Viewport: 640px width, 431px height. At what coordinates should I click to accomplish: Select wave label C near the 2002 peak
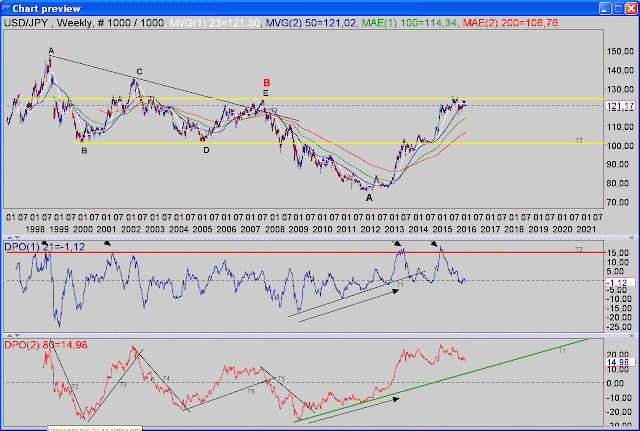coord(139,72)
